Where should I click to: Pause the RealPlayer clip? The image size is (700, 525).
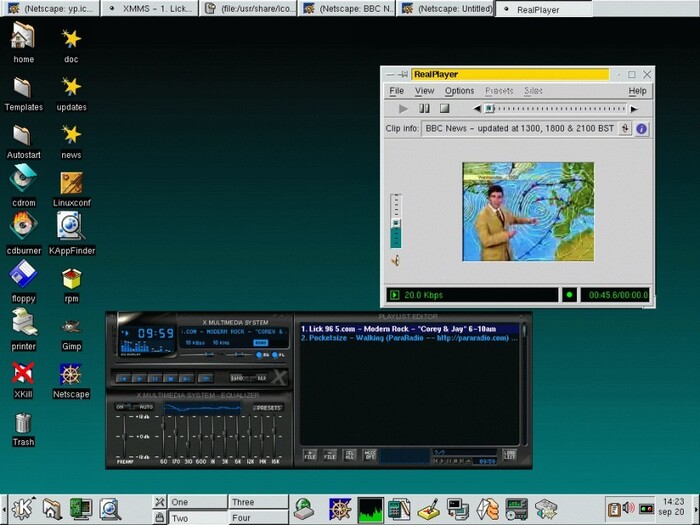(x=424, y=108)
